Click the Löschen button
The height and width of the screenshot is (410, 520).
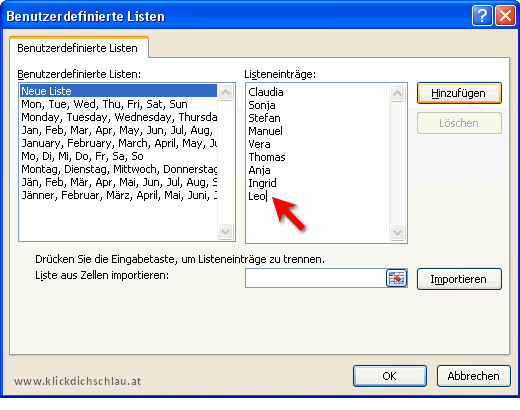coord(459,123)
